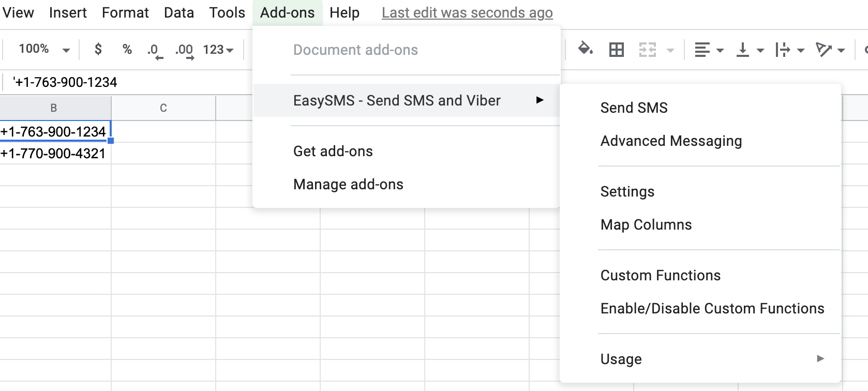Open the 'Last edit was seconds ago' link
The width and height of the screenshot is (868, 391).
coord(467,13)
